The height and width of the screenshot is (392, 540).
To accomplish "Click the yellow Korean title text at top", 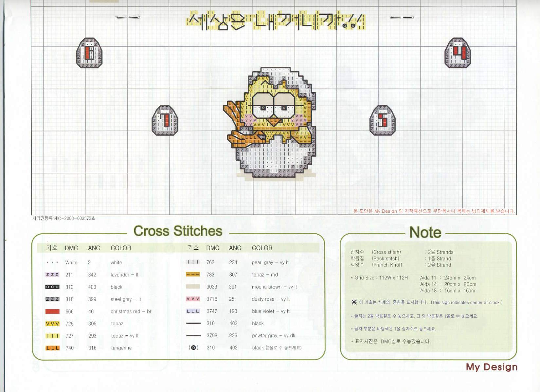I will 276,21.
